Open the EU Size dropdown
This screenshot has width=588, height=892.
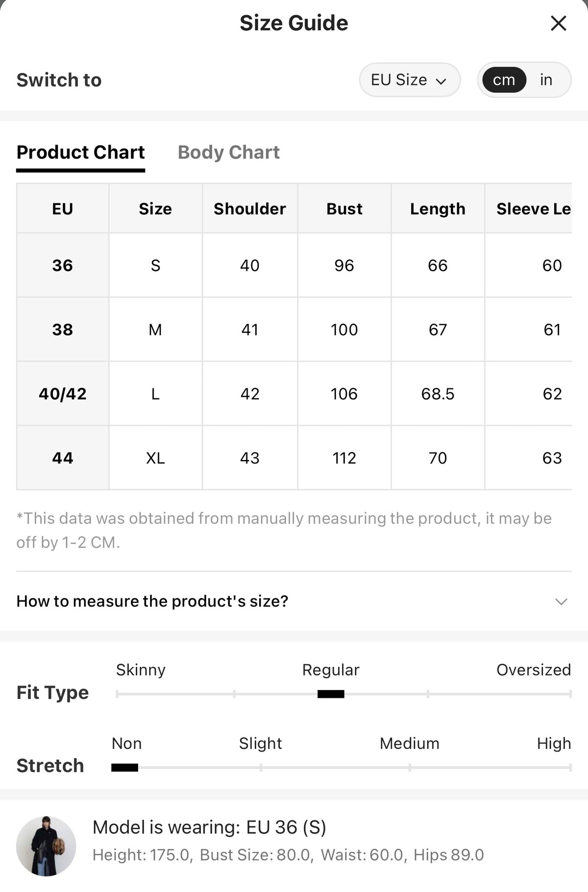[410, 79]
